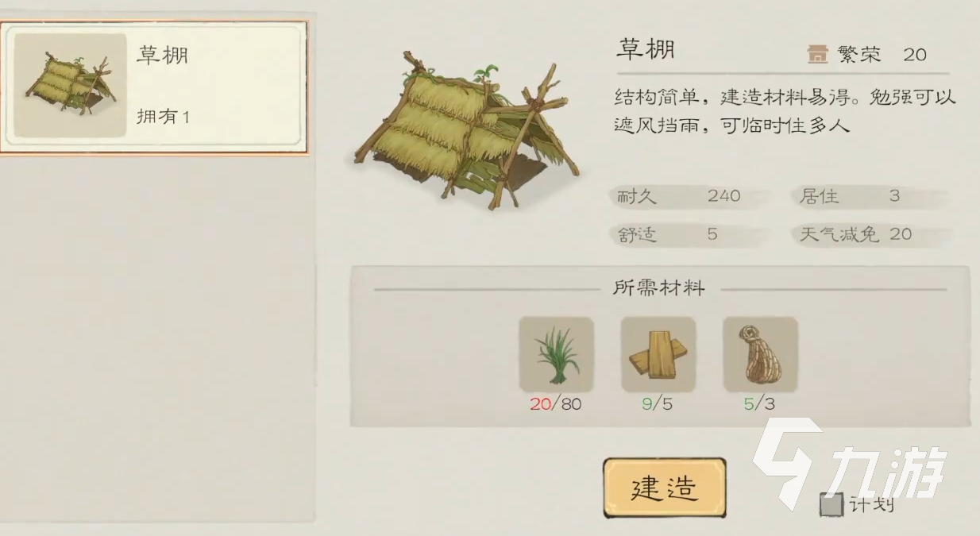Image resolution: width=980 pixels, height=536 pixels.
Task: Click the straw rope material icon
Action: click(x=760, y=354)
